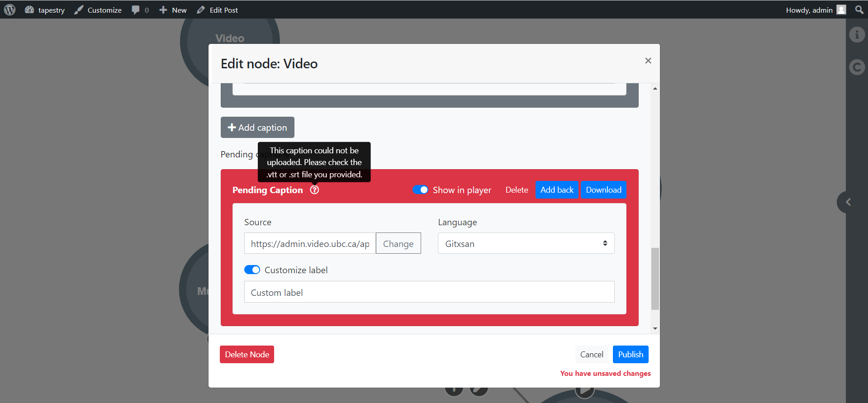Open the comments bubble in admin bar

point(140,10)
